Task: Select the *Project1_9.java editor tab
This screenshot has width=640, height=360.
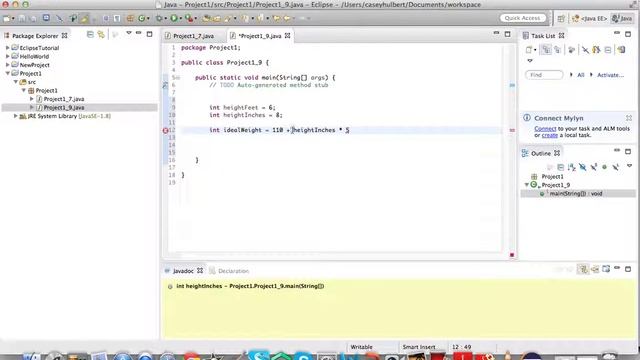Action: pos(260,36)
